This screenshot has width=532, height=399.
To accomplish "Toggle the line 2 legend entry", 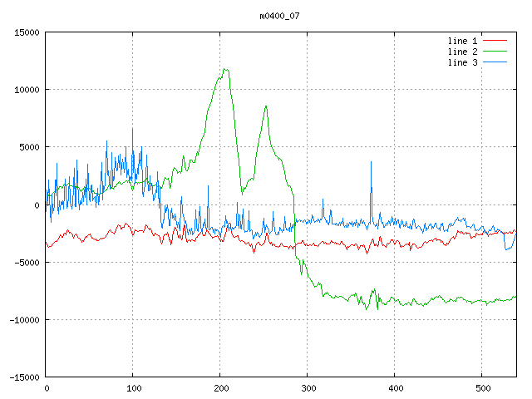I will tap(463, 52).
